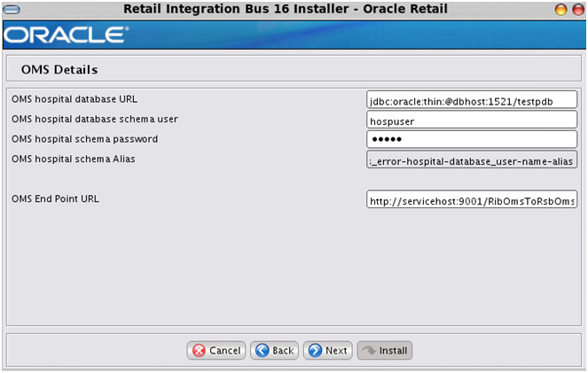Click the greyed-out Install button
The height and width of the screenshot is (373, 588).
click(384, 351)
